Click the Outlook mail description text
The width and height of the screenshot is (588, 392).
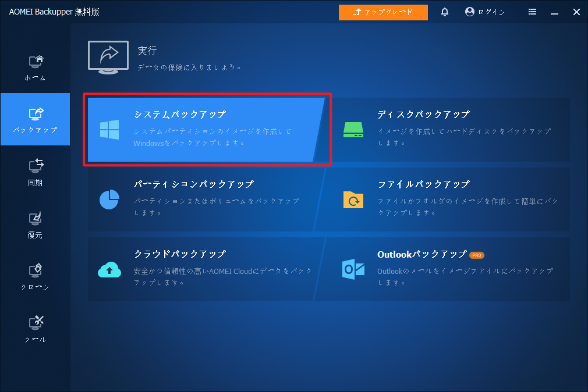(x=465, y=277)
